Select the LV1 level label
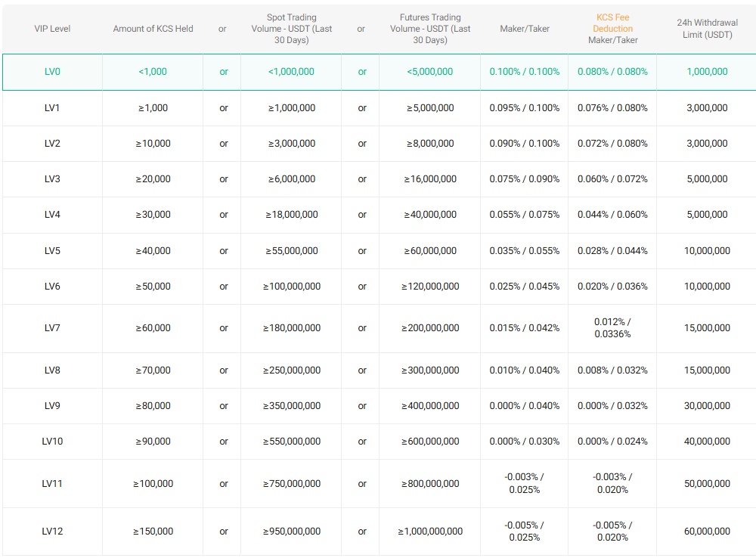756x558 pixels. pyautogui.click(x=51, y=108)
